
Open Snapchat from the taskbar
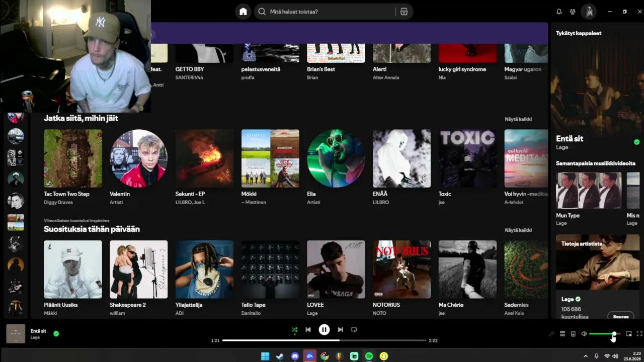point(384,356)
